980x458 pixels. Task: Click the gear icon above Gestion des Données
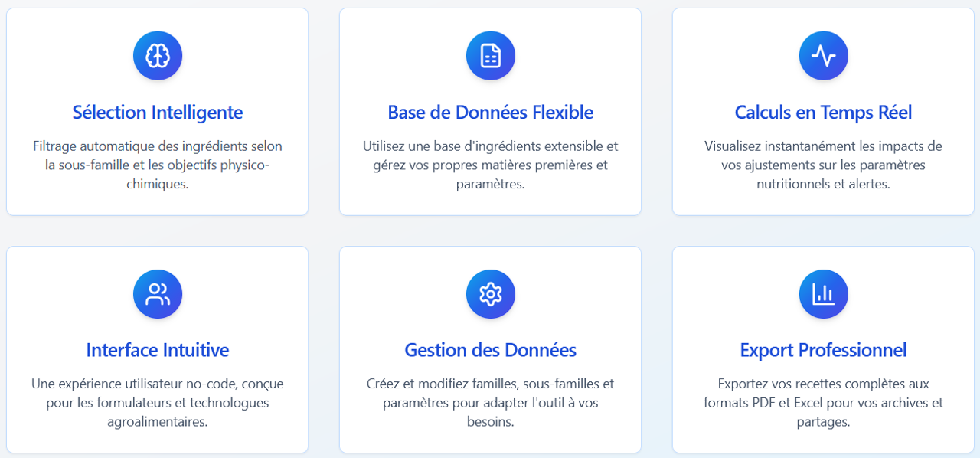pyautogui.click(x=491, y=294)
